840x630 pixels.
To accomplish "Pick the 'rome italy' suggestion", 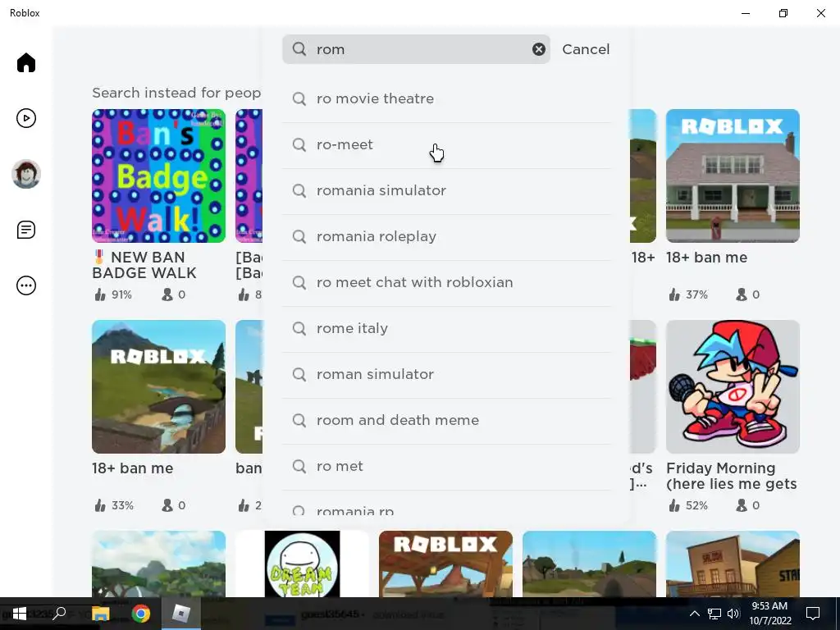I will [446, 329].
